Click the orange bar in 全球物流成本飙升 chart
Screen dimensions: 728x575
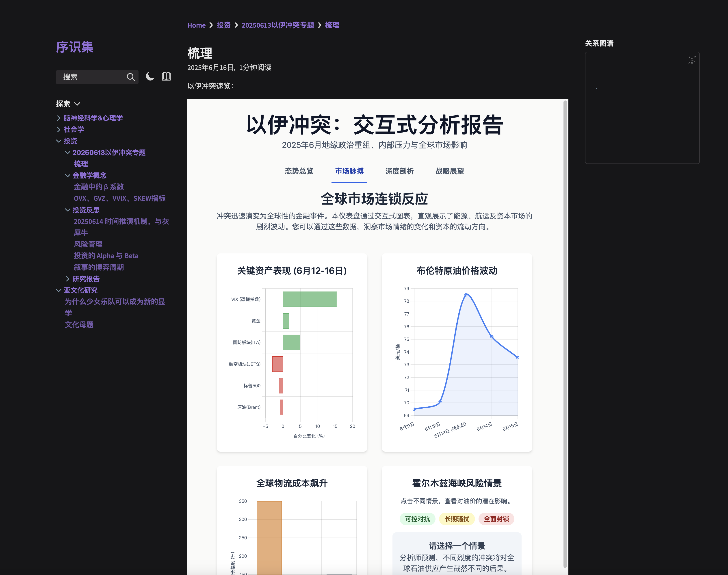tap(269, 538)
